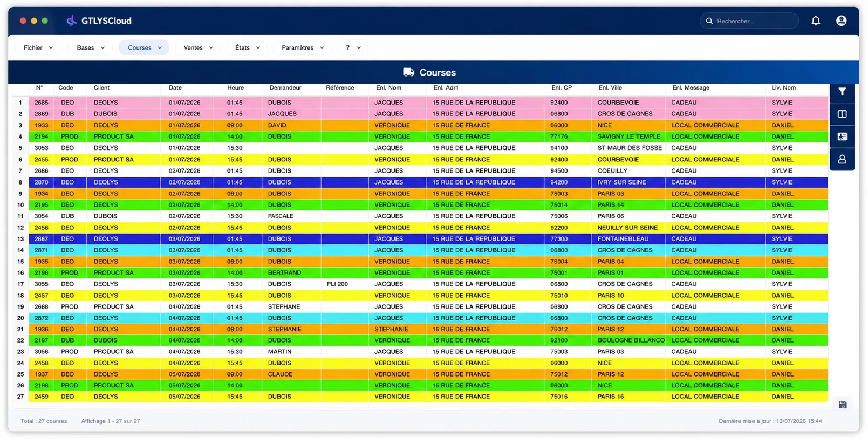Click the columns layout icon
Image resolution: width=868 pixels, height=444 pixels.
pyautogui.click(x=842, y=114)
